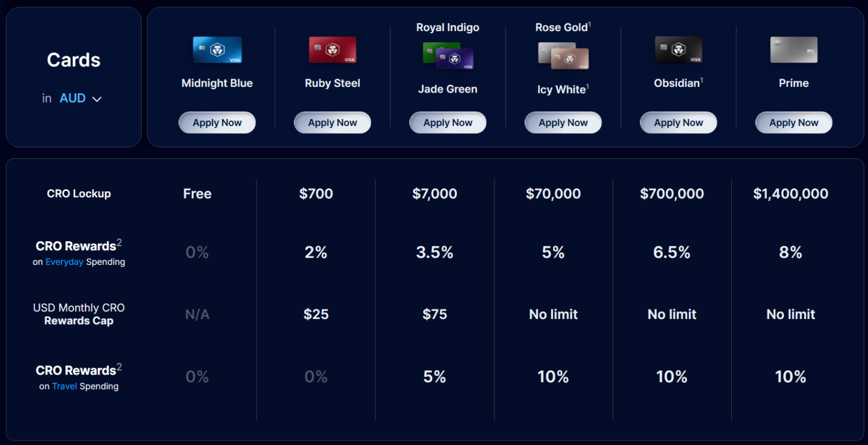Apply Now for the Ruby Steel card
The width and height of the screenshot is (868, 445).
(332, 123)
